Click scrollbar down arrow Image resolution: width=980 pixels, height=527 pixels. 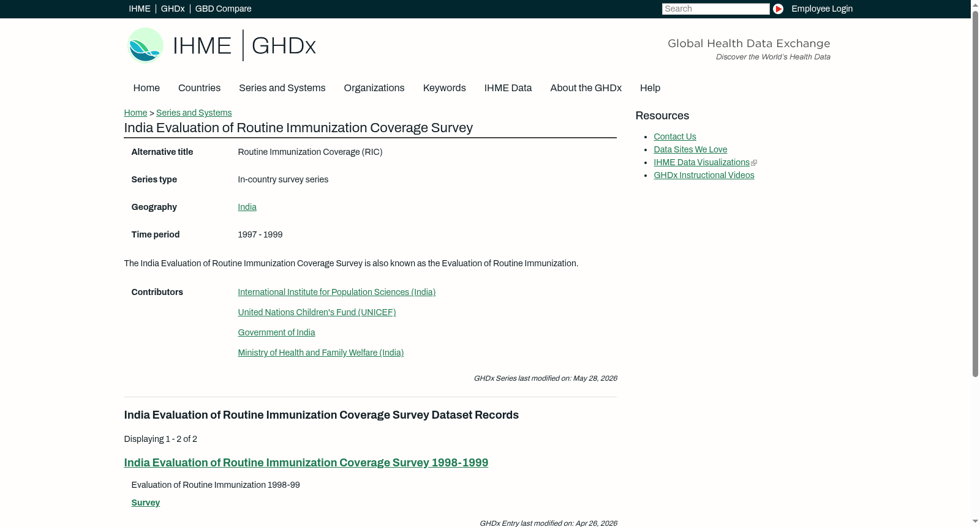975,522
